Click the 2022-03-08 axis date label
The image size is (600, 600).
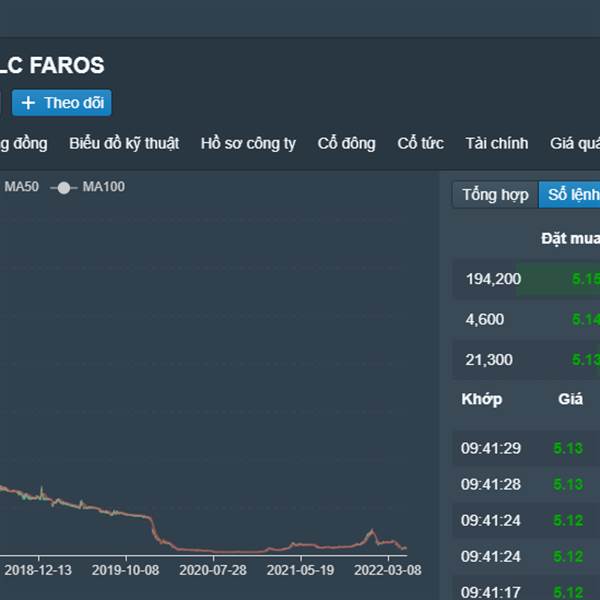388,570
